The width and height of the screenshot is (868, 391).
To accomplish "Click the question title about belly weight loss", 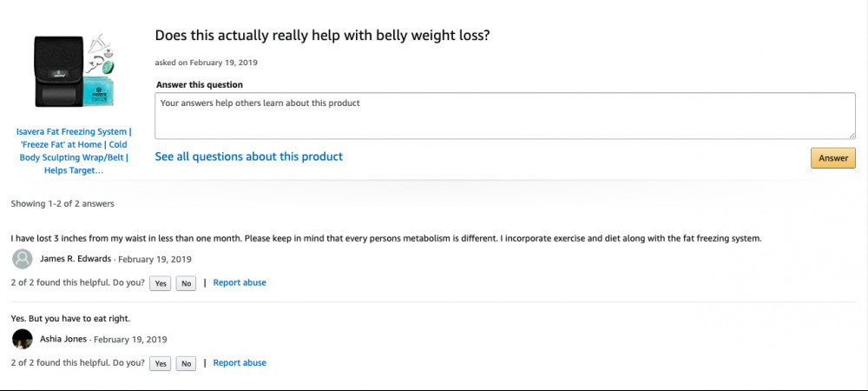I will [322, 36].
